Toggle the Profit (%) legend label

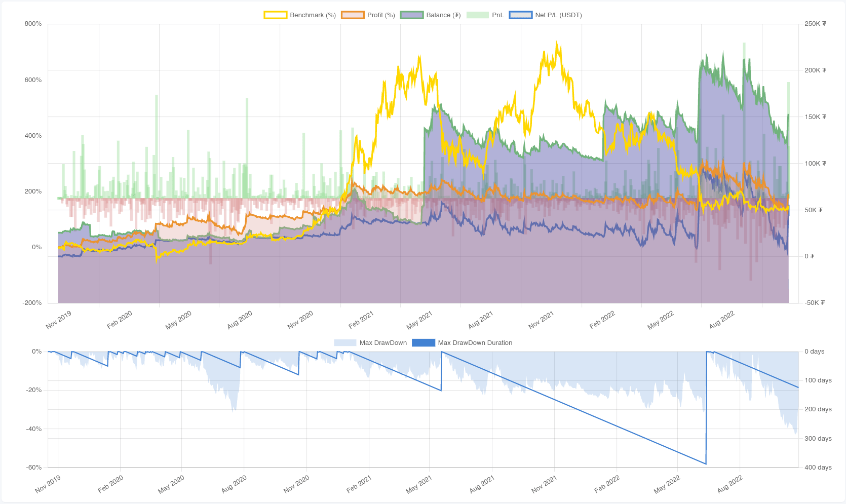click(x=381, y=15)
